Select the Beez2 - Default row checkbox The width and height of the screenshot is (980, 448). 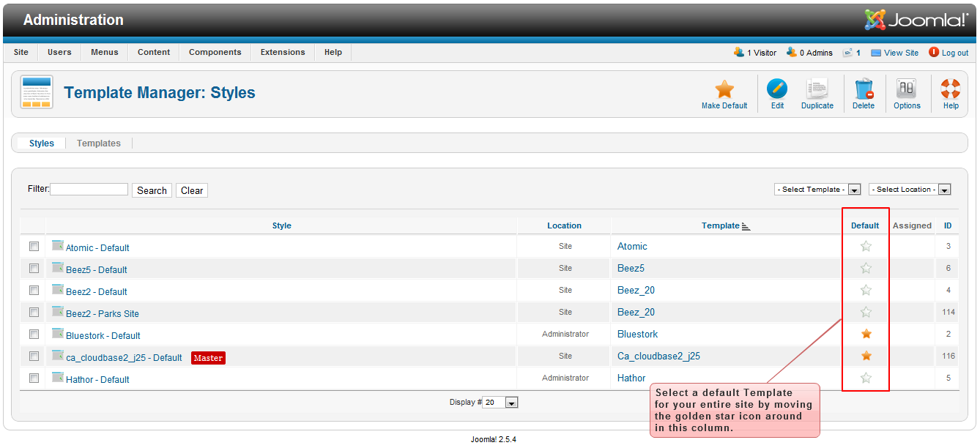click(x=34, y=291)
